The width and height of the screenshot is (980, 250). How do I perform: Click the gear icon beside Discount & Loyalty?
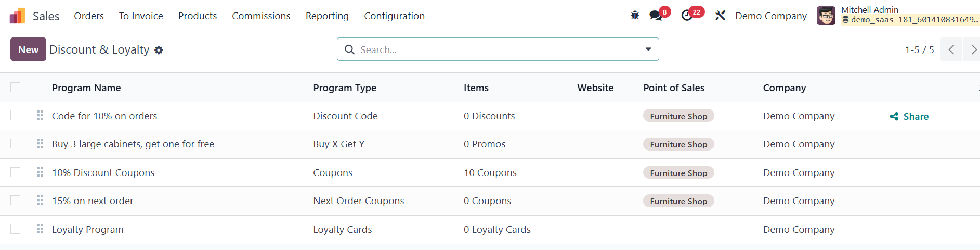159,50
